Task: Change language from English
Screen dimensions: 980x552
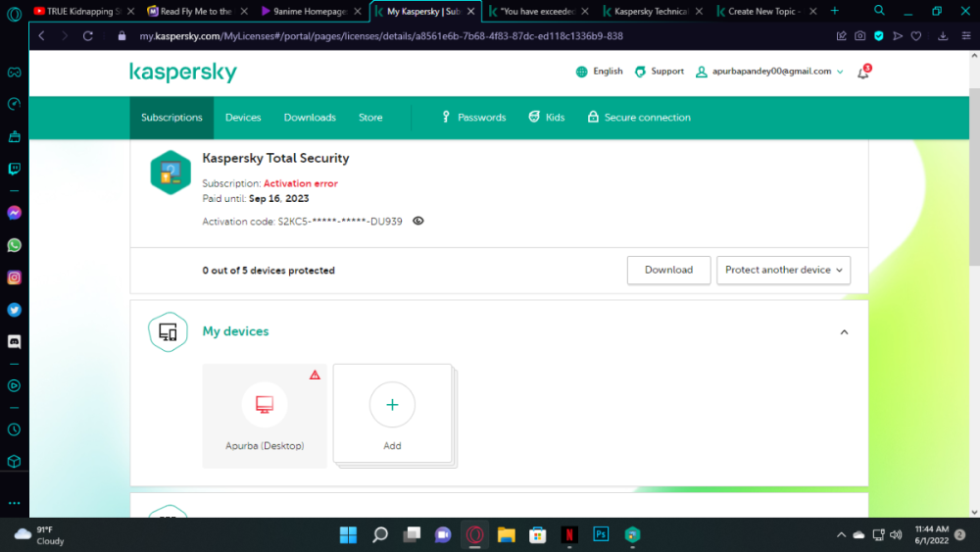Action: (x=600, y=72)
